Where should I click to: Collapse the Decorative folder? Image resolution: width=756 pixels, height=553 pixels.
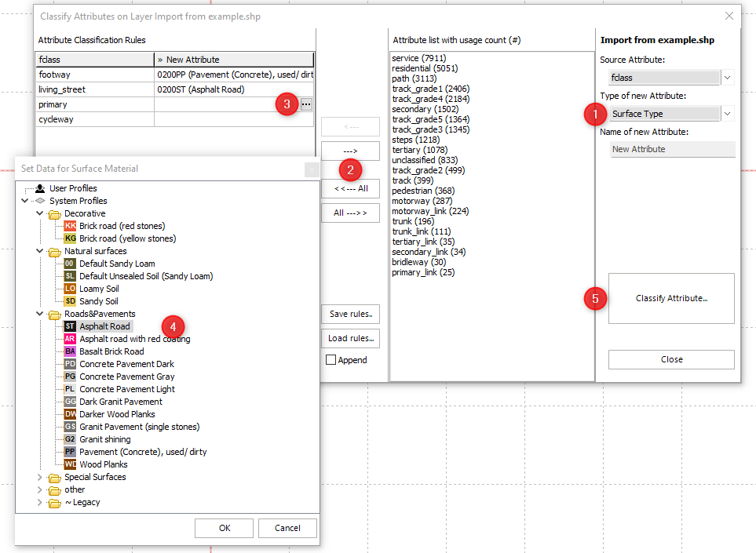click(40, 213)
